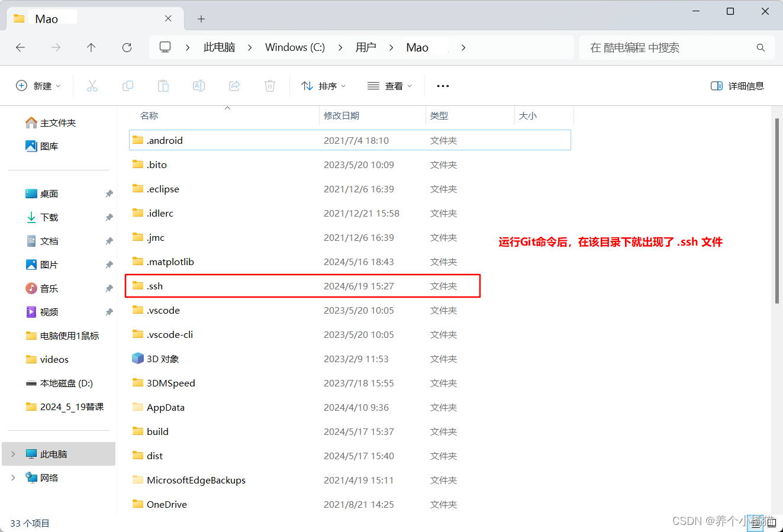
Task: Unpin 桌面 using its pin icon
Action: pos(109,194)
